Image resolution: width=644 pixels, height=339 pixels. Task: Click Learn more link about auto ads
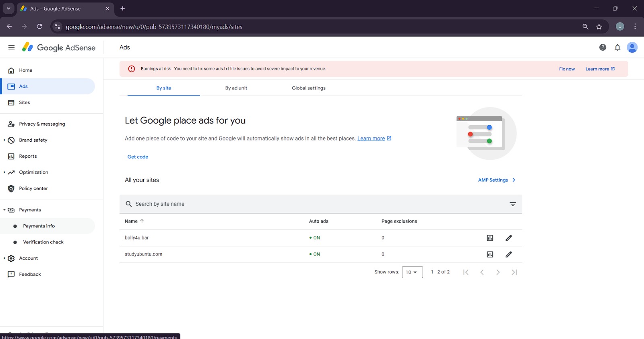pyautogui.click(x=374, y=138)
